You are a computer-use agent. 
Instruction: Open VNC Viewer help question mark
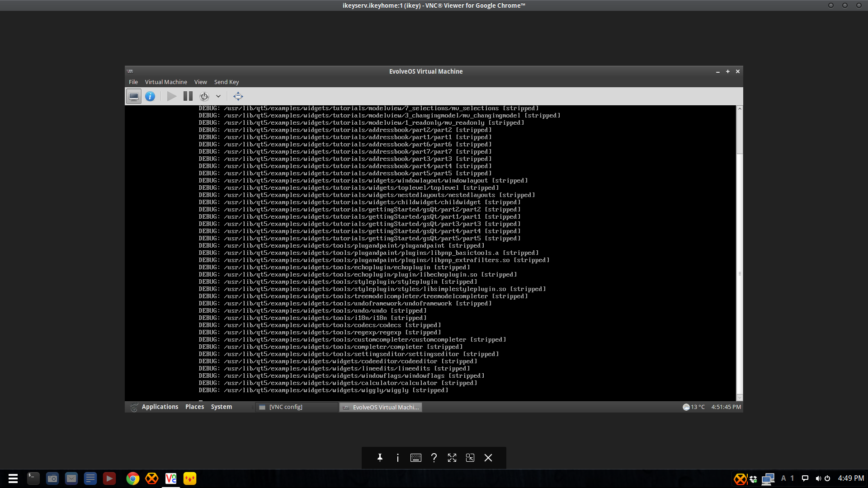(x=434, y=458)
